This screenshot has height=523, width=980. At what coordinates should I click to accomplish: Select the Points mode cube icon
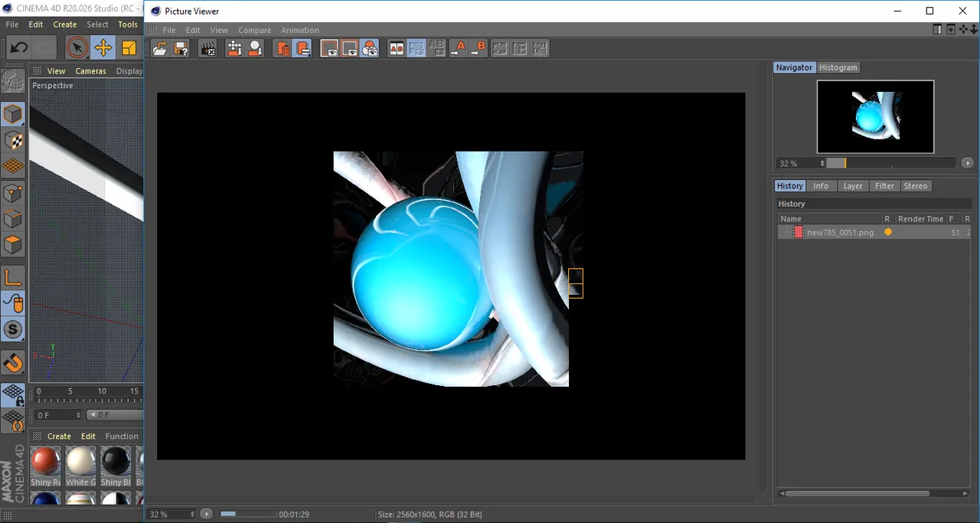13,193
